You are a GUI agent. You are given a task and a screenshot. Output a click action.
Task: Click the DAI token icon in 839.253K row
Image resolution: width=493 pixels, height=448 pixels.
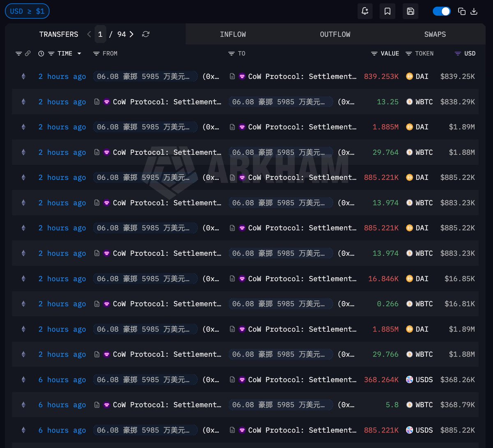click(x=409, y=76)
